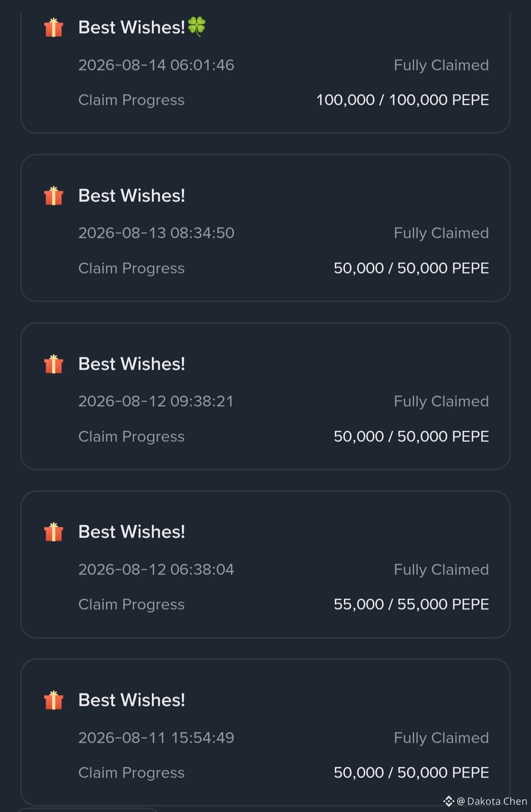Viewport: 531px width, 812px height.
Task: Select 50,000 / 50,000 PEPE on 2026-08-11 card
Action: 411,773
